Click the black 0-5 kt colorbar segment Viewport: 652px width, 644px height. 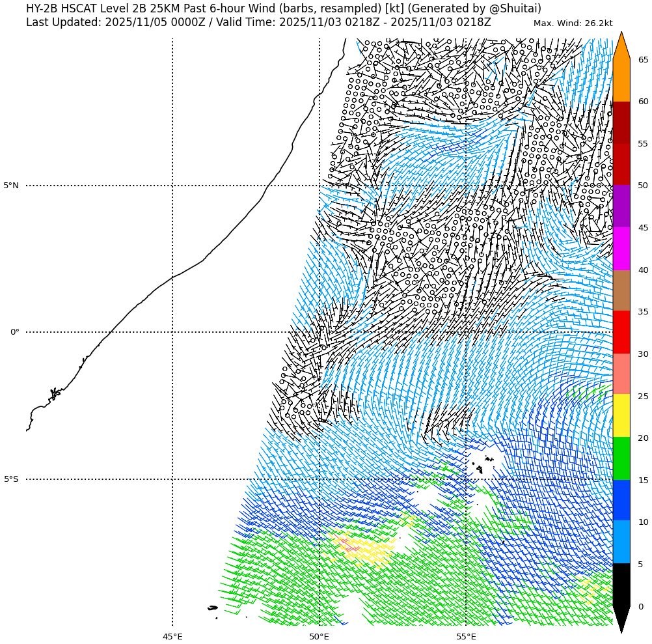(x=621, y=585)
